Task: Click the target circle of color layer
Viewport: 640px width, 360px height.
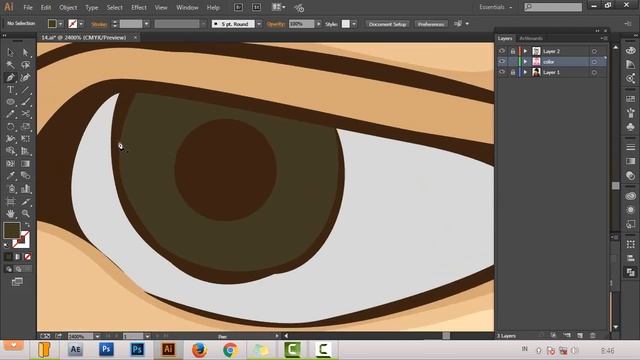Action: pyautogui.click(x=594, y=62)
